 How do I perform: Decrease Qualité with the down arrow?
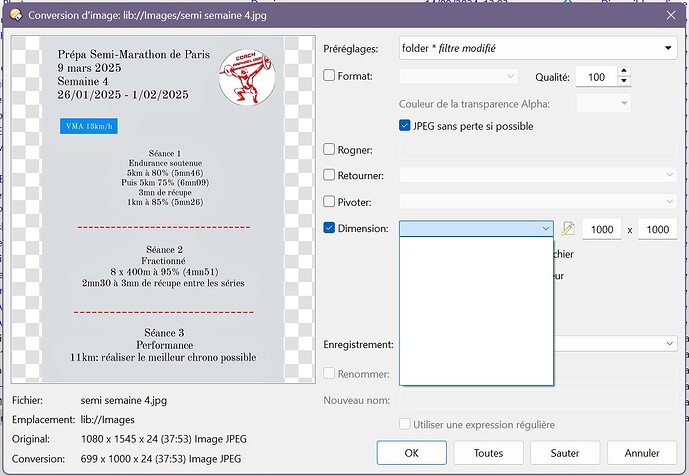624,81
